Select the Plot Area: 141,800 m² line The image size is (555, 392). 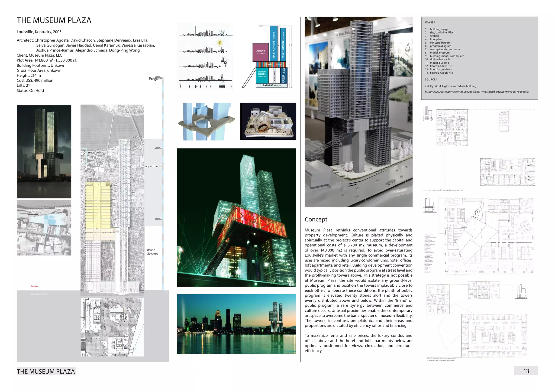pos(47,60)
